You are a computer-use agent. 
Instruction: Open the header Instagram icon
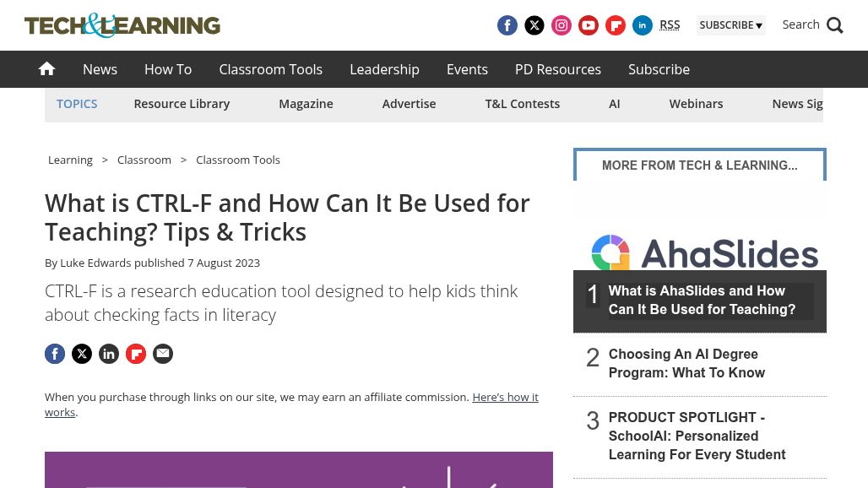click(561, 25)
